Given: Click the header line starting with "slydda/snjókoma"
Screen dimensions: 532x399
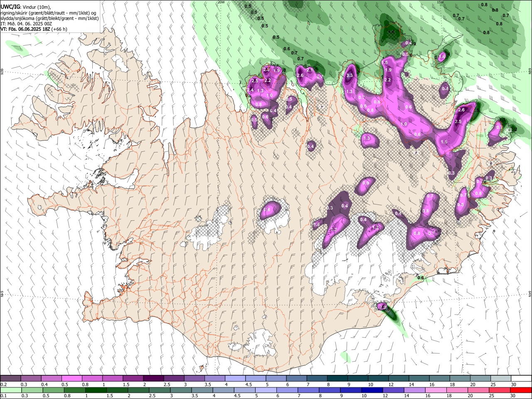Looking at the screenshot, I should [49, 18].
